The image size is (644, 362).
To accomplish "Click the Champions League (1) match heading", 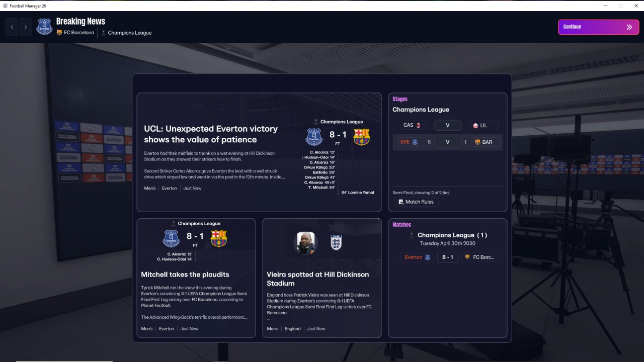I will click(452, 235).
